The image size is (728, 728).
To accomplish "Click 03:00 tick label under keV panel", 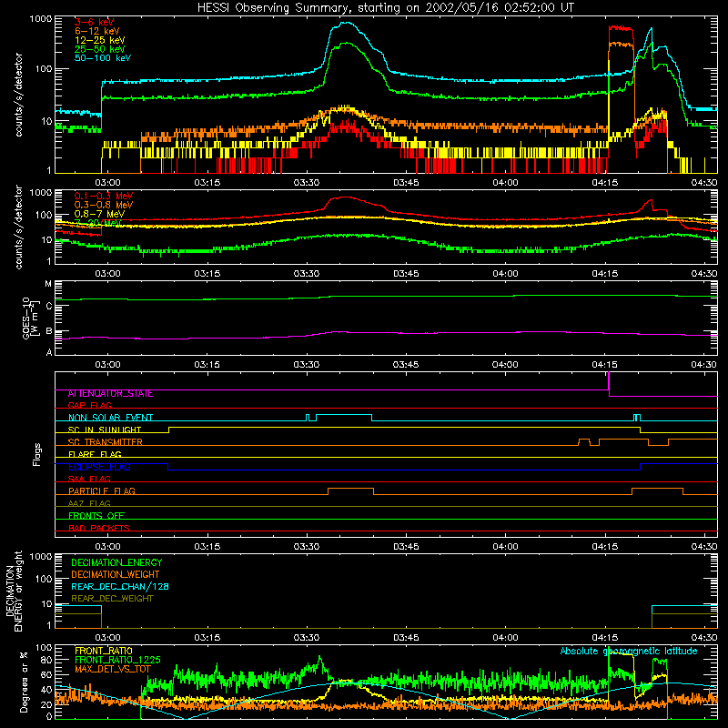I will point(107,183).
